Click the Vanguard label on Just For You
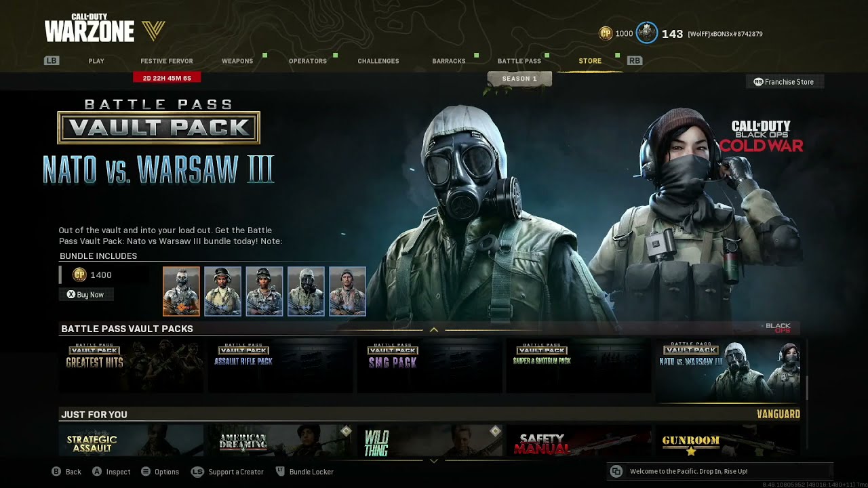 778,414
